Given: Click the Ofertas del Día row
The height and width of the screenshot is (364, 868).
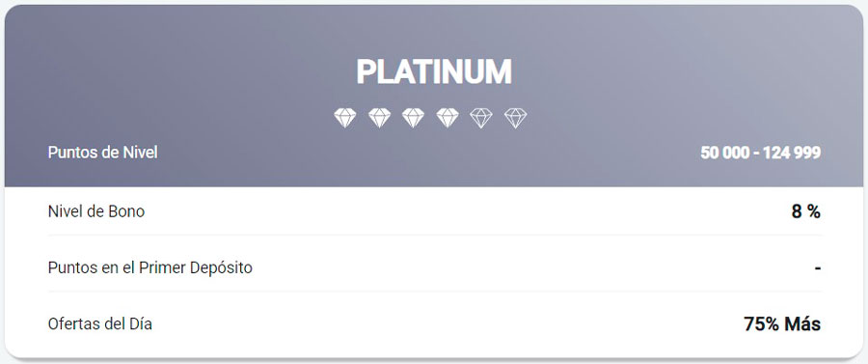Looking at the screenshot, I should point(434,324).
